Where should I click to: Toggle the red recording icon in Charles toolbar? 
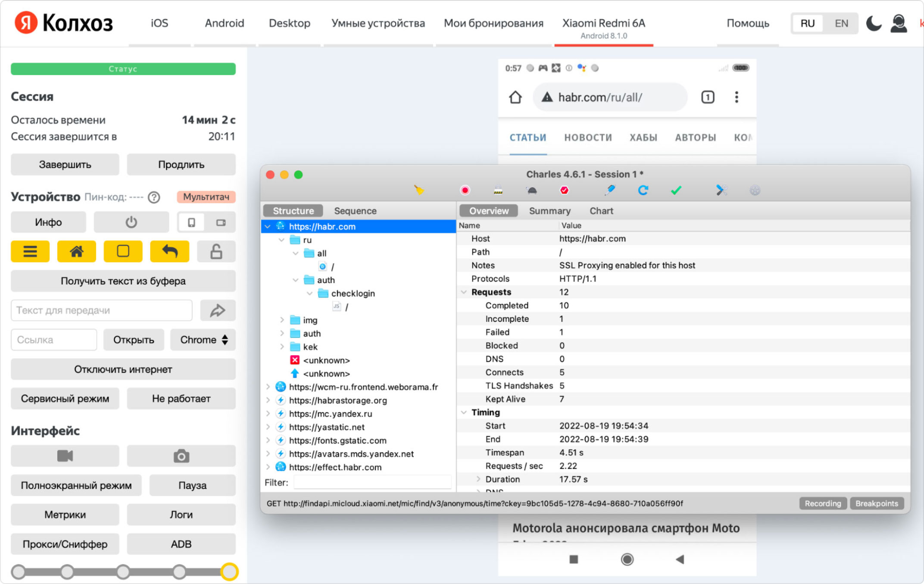coord(465,190)
